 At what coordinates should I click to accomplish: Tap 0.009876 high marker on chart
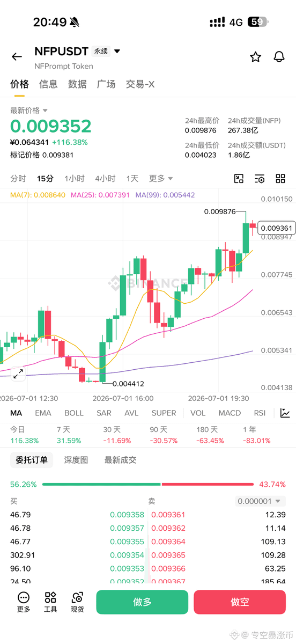click(x=220, y=211)
